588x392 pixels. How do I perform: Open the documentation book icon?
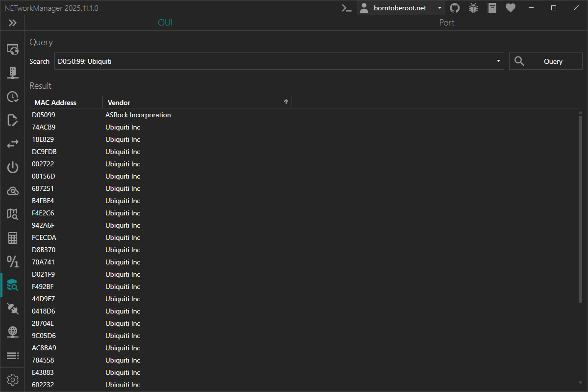[x=492, y=8]
